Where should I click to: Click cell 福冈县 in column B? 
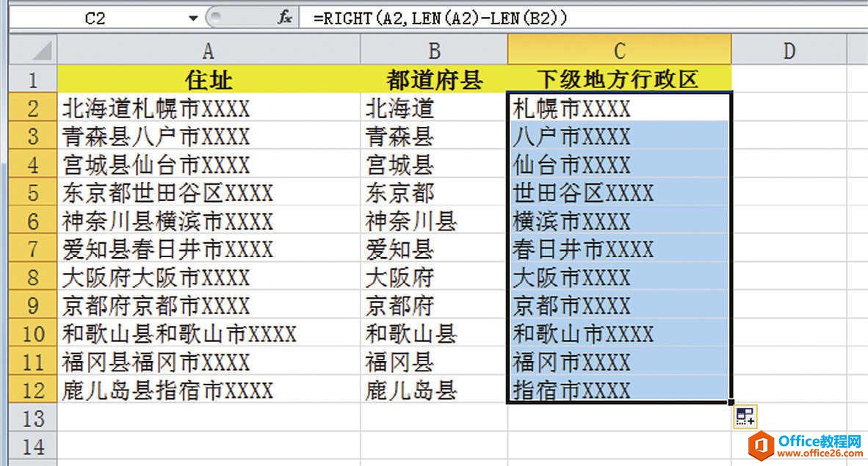(x=434, y=361)
